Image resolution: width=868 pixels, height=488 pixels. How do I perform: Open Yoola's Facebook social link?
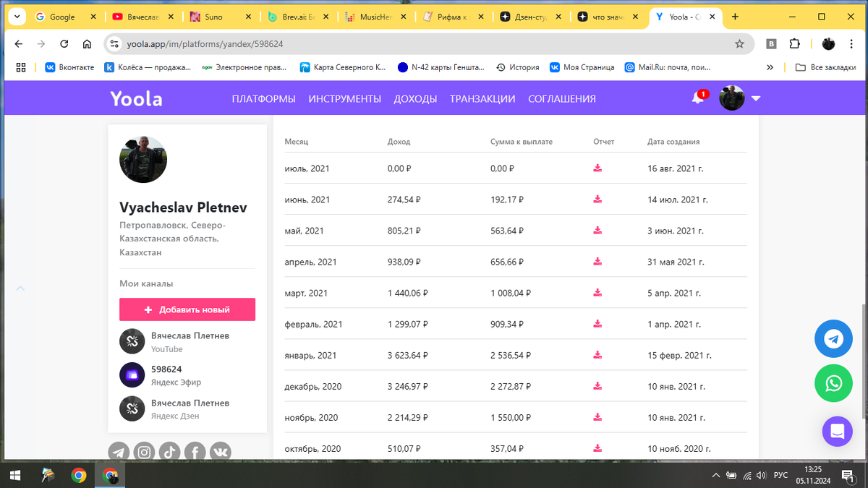coord(195,453)
